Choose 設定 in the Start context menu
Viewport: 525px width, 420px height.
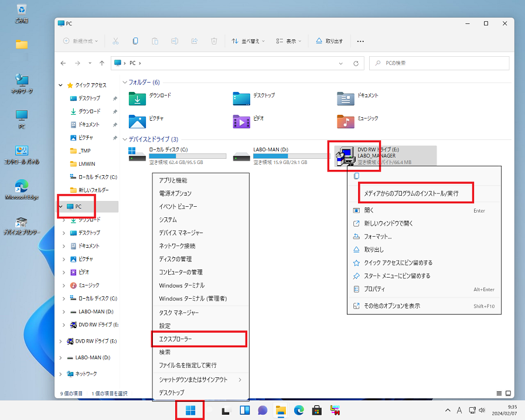[x=200, y=326]
